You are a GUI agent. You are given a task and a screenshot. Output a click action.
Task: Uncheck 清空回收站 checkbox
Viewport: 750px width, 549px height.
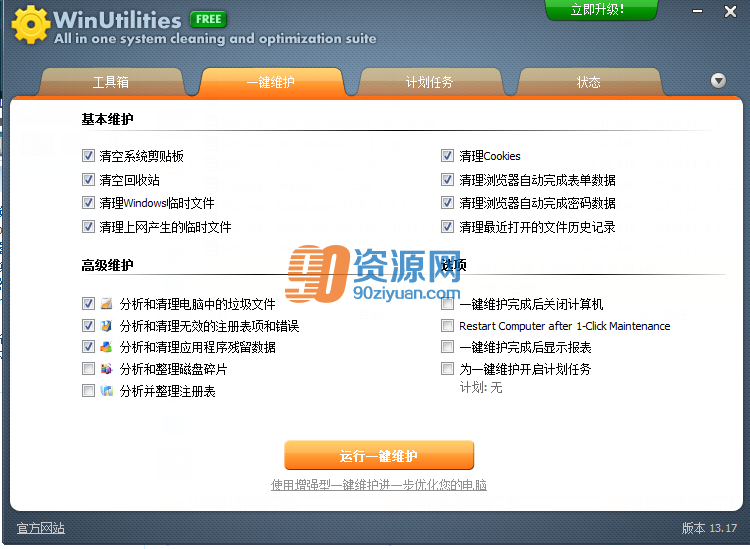point(88,179)
